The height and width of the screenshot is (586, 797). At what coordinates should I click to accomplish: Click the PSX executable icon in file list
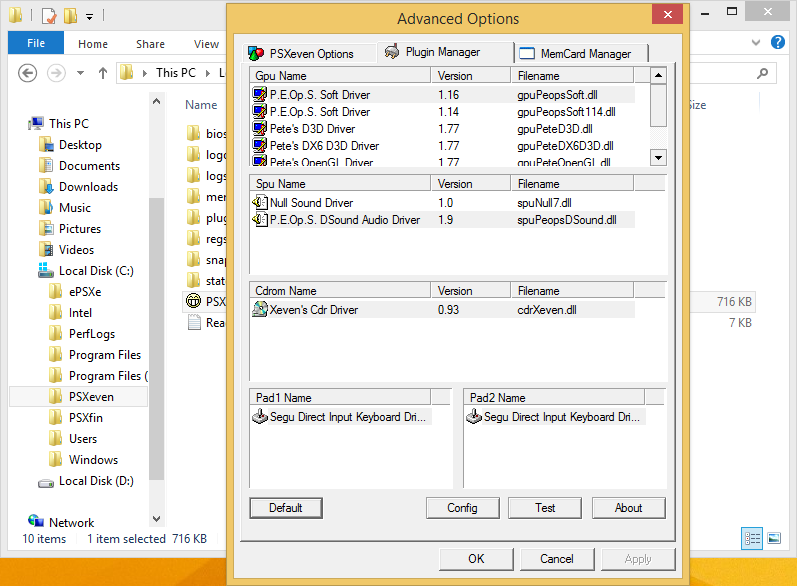[193, 301]
